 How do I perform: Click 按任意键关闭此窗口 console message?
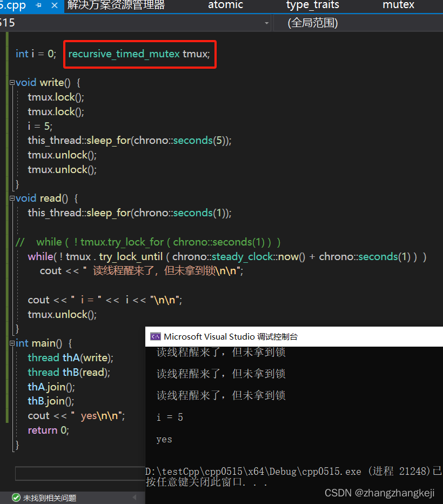(207, 482)
